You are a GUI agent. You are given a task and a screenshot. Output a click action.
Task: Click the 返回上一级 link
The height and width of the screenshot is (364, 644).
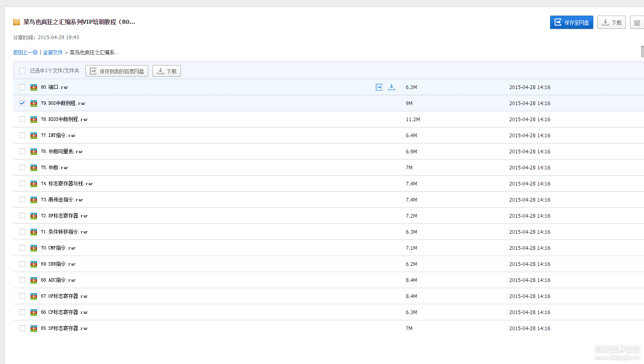[26, 52]
